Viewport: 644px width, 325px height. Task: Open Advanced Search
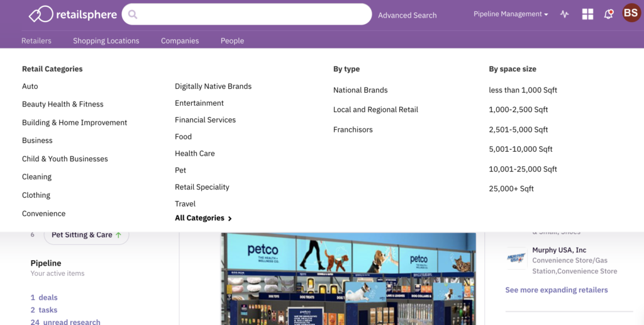[408, 15]
